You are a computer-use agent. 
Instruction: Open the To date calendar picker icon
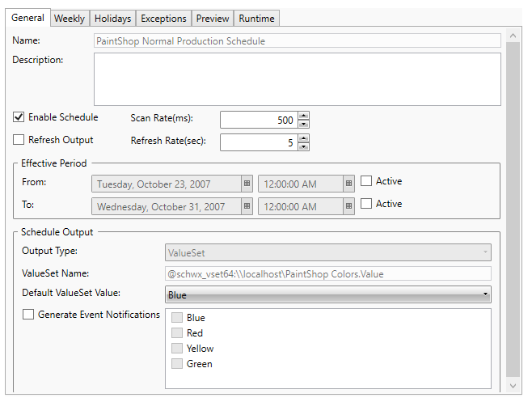point(247,206)
